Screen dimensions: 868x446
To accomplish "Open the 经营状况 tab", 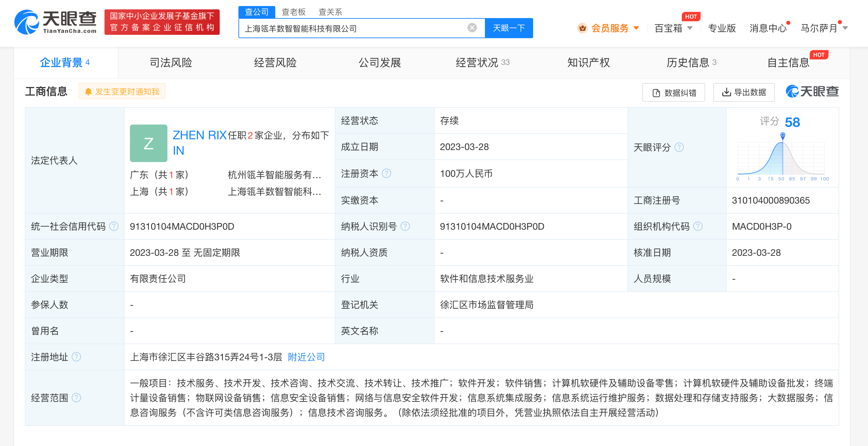I will (x=483, y=63).
